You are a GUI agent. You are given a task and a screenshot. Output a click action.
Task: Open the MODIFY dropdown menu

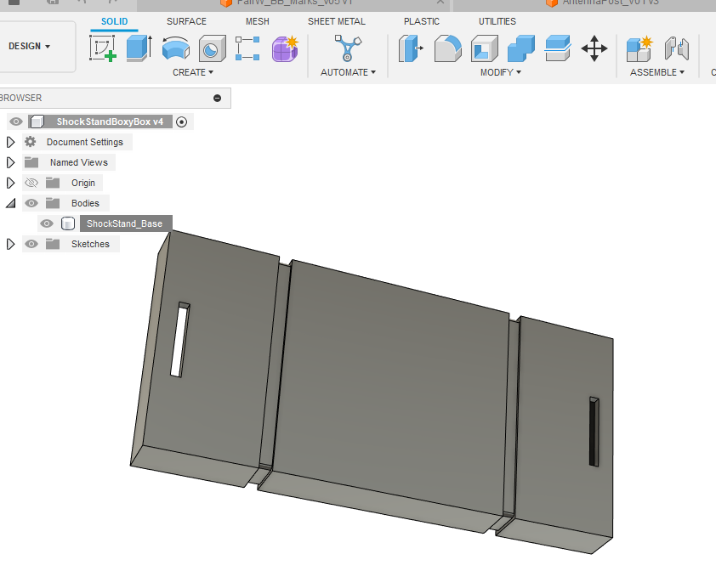pyautogui.click(x=501, y=72)
